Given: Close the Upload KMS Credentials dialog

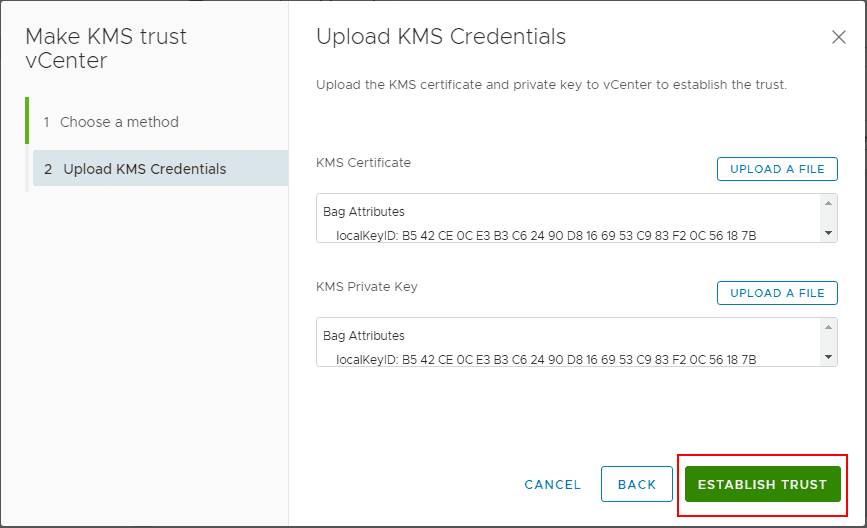Looking at the screenshot, I should (x=839, y=38).
